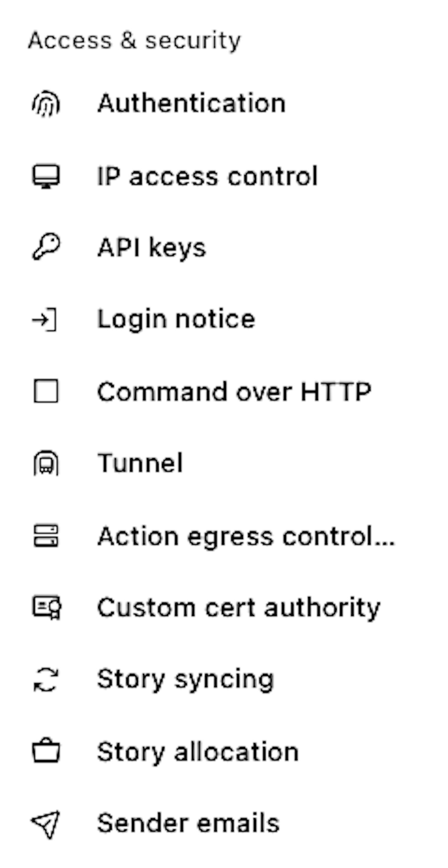Click the Access & security section heading

click(x=134, y=41)
